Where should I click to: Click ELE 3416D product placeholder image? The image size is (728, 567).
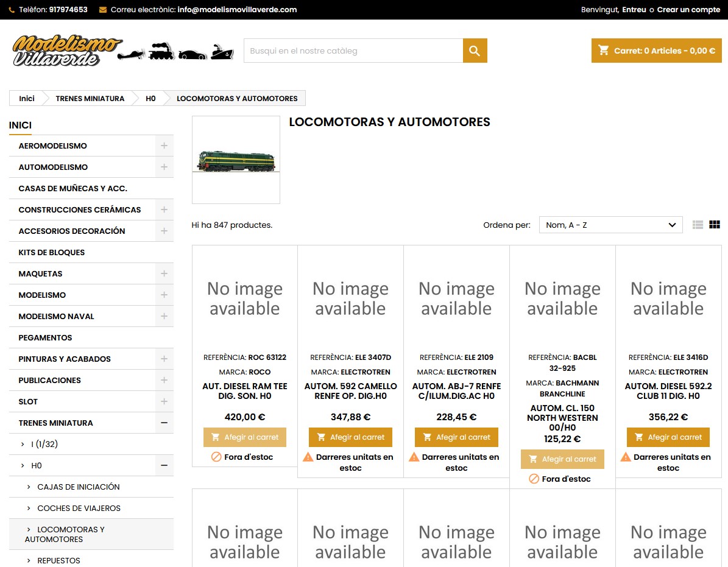(x=668, y=298)
